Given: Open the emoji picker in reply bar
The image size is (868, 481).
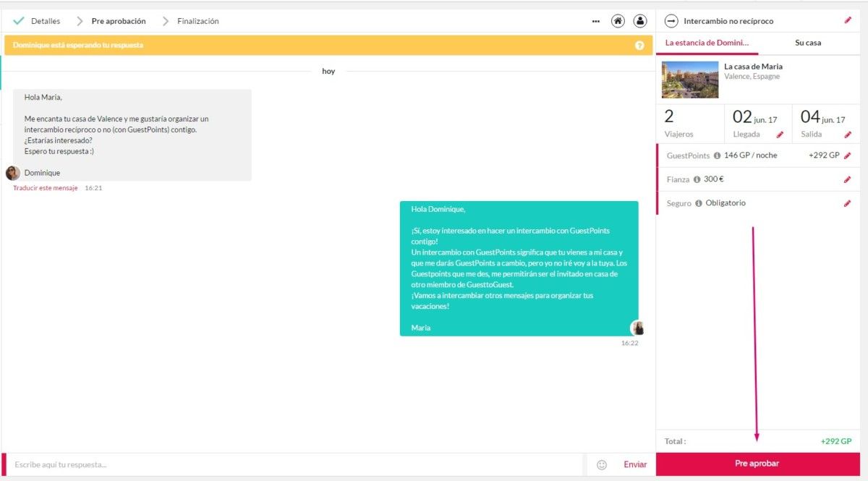Looking at the screenshot, I should click(602, 464).
